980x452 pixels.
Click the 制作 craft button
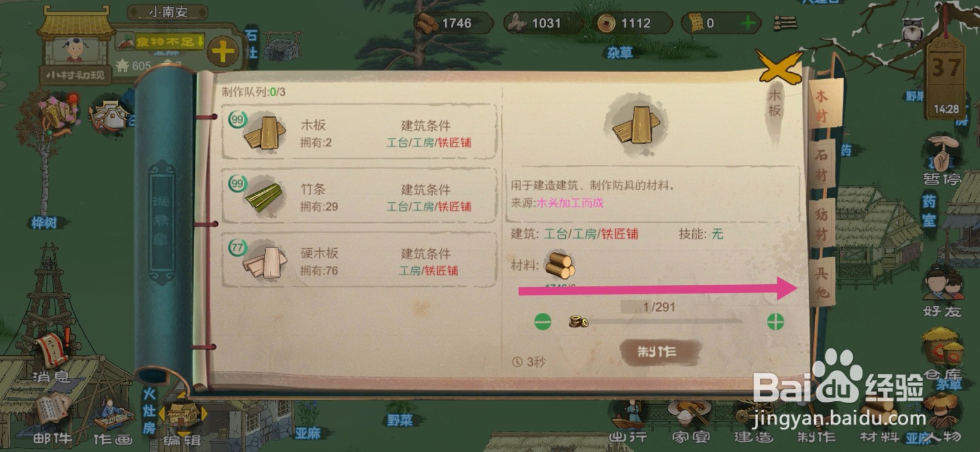(x=657, y=352)
